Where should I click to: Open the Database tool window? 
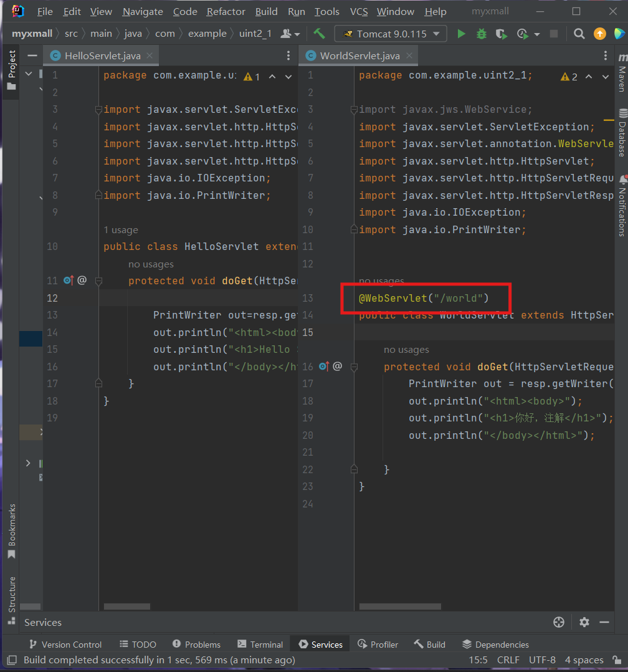click(x=622, y=133)
